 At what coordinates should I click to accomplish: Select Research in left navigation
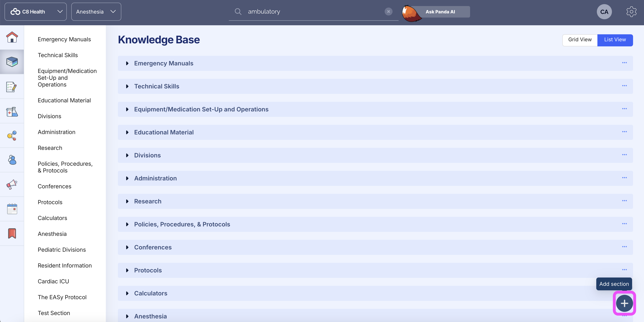pyautogui.click(x=50, y=148)
